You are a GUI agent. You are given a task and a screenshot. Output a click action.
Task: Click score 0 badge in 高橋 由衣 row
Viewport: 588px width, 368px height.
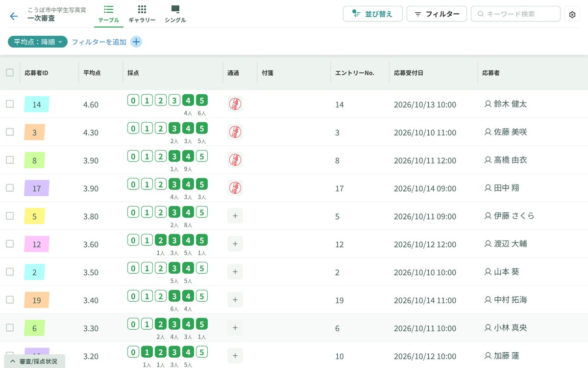133,157
